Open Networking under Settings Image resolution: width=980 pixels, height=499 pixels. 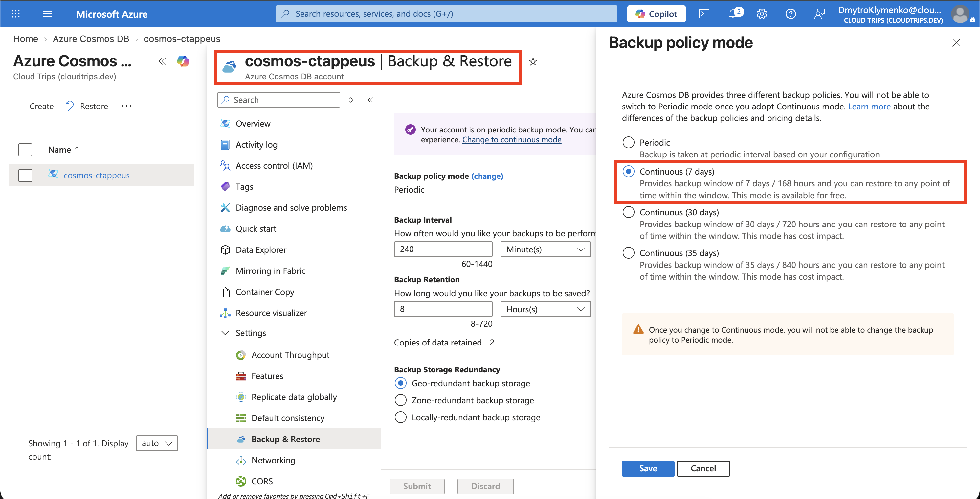coord(274,460)
